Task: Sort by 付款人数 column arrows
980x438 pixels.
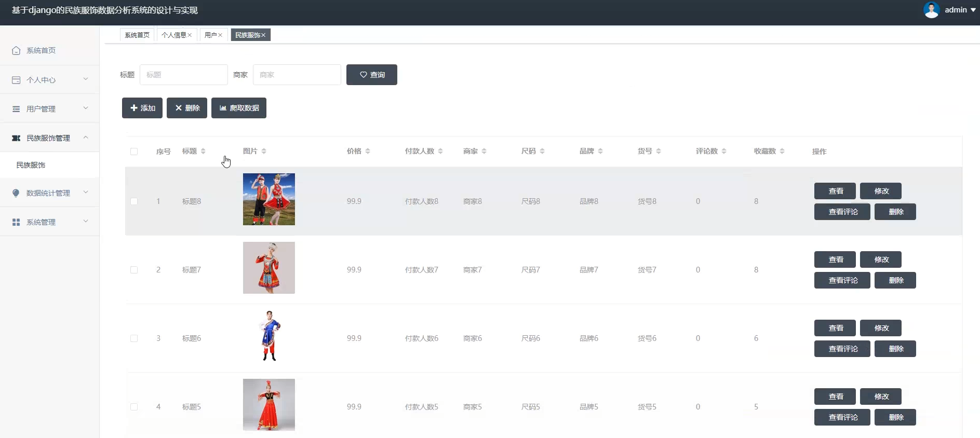Action: tap(440, 151)
